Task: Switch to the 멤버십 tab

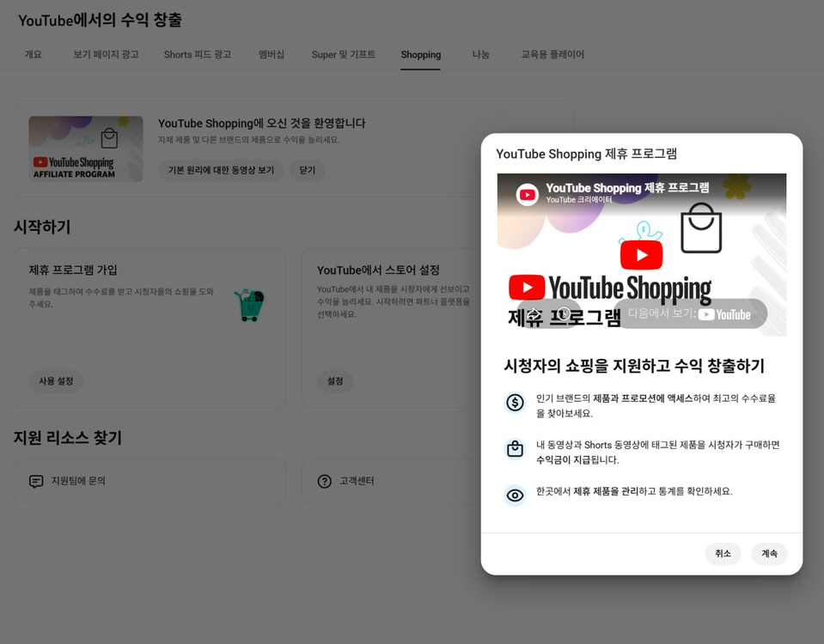Action: pyautogui.click(x=272, y=54)
